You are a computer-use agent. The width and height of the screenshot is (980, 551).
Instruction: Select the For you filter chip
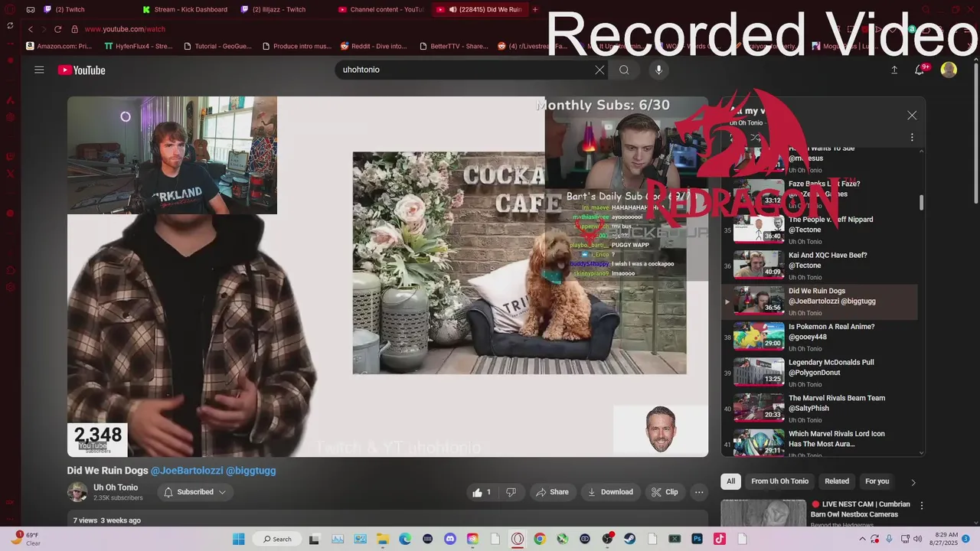877,481
